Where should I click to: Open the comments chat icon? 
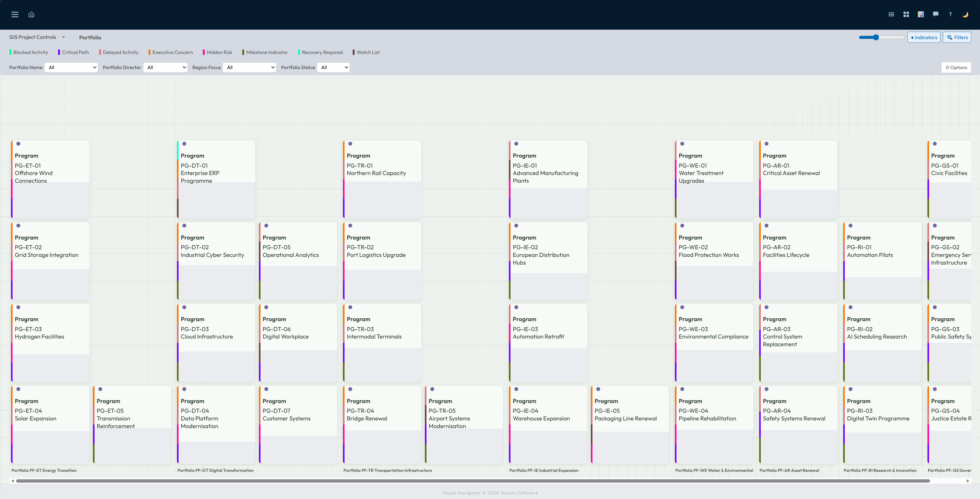(x=935, y=14)
